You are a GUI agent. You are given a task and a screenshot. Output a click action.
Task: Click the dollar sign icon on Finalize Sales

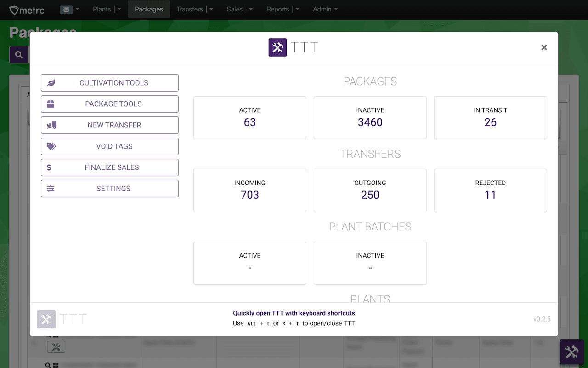coord(49,167)
